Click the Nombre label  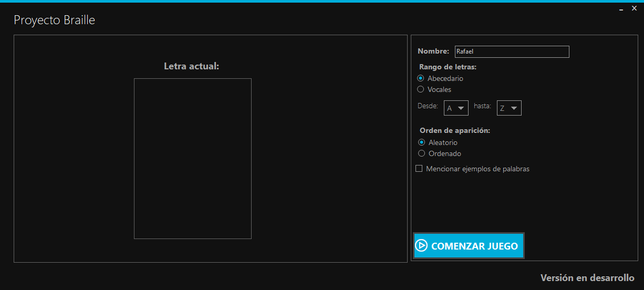[433, 51]
